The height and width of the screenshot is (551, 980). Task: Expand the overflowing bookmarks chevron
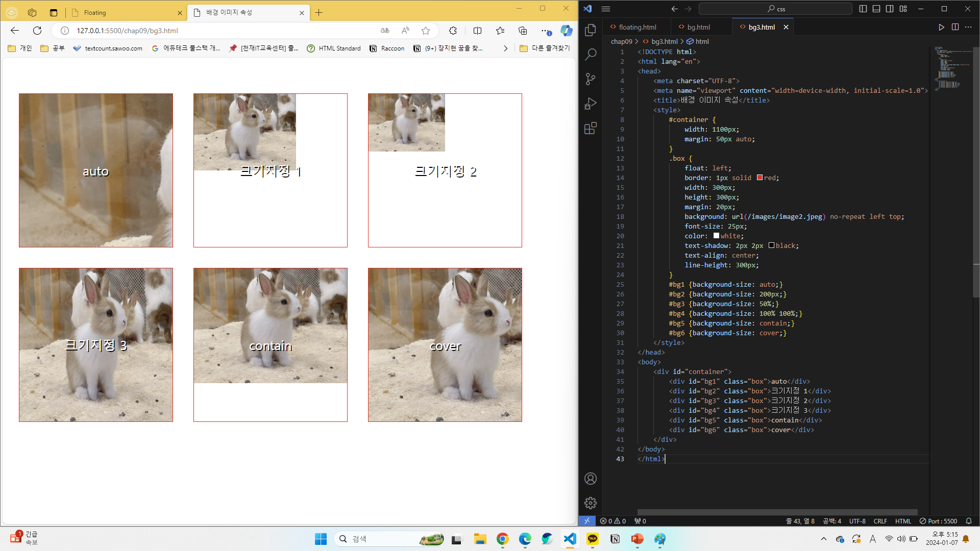click(505, 48)
